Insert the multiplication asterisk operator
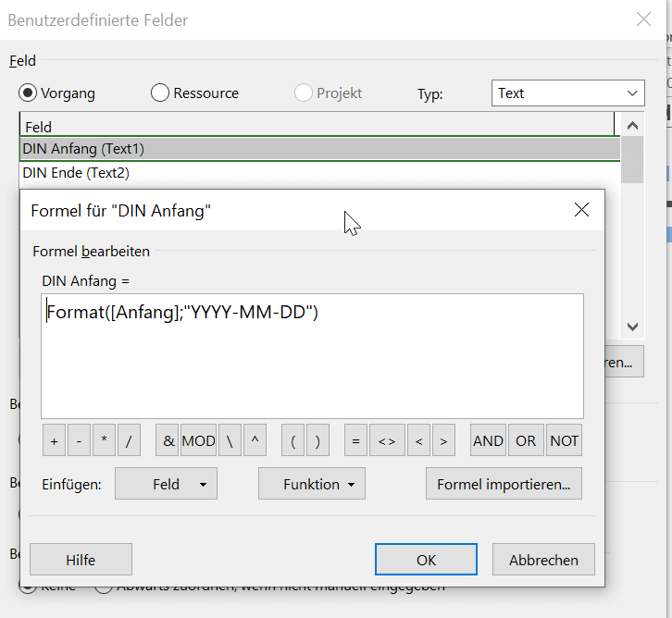 [104, 441]
